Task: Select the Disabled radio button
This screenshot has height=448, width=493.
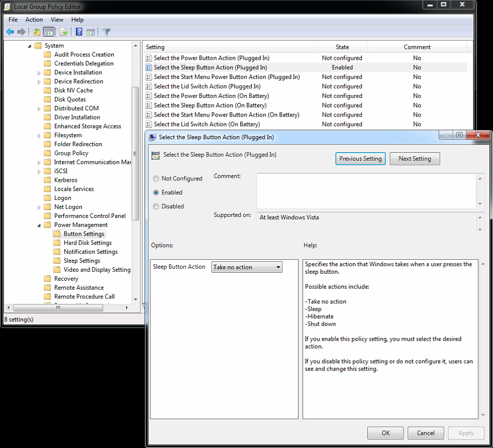Action: tap(156, 206)
